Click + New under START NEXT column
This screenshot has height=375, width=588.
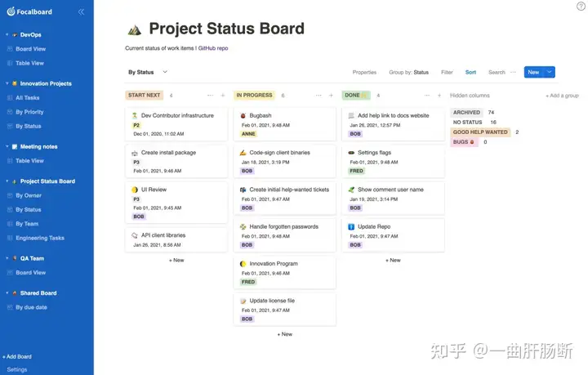click(176, 260)
